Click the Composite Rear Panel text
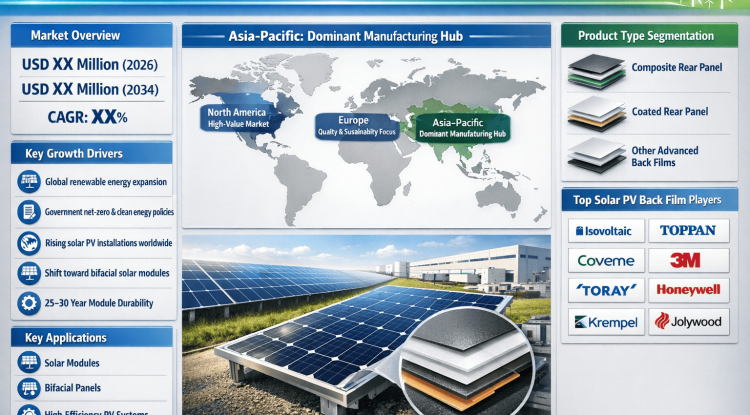The width and height of the screenshot is (750, 415). pyautogui.click(x=677, y=67)
